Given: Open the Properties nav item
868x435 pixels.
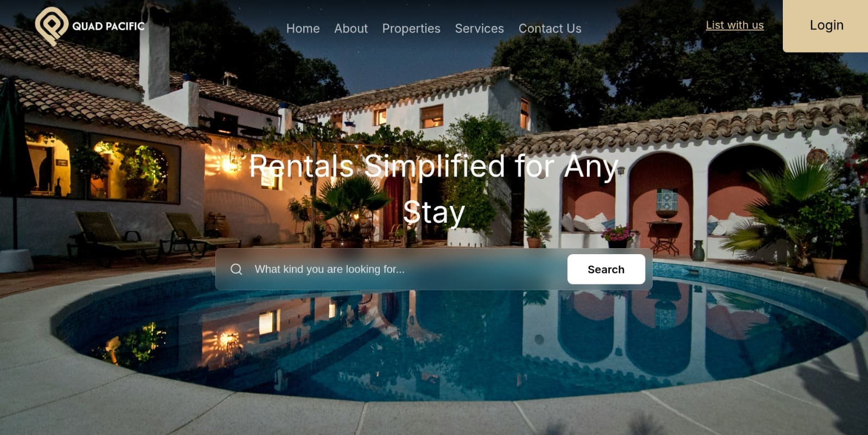Looking at the screenshot, I should (411, 28).
